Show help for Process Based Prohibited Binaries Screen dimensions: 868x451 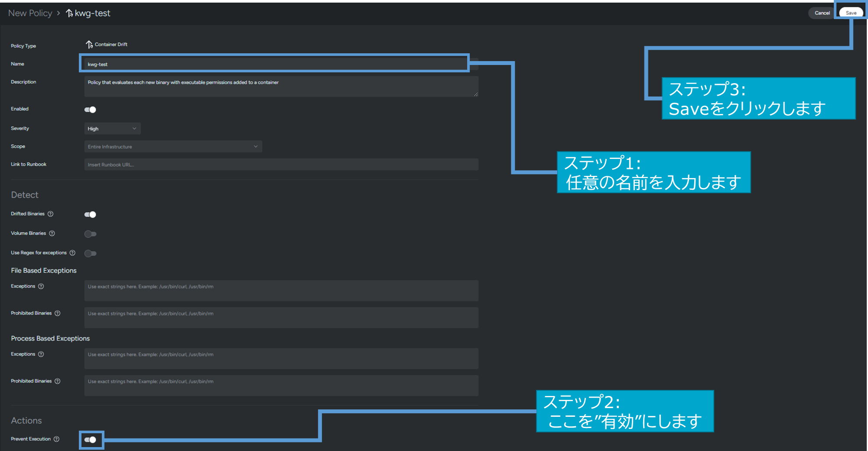pos(58,381)
